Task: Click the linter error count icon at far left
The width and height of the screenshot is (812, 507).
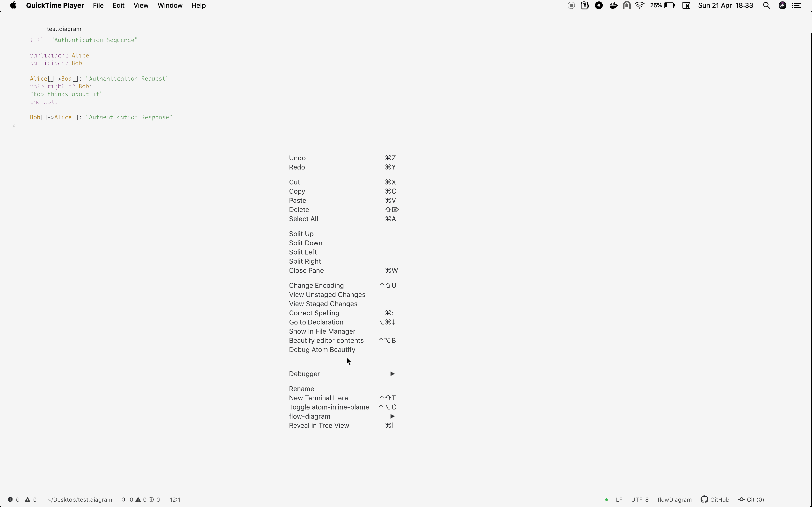Action: point(10,499)
